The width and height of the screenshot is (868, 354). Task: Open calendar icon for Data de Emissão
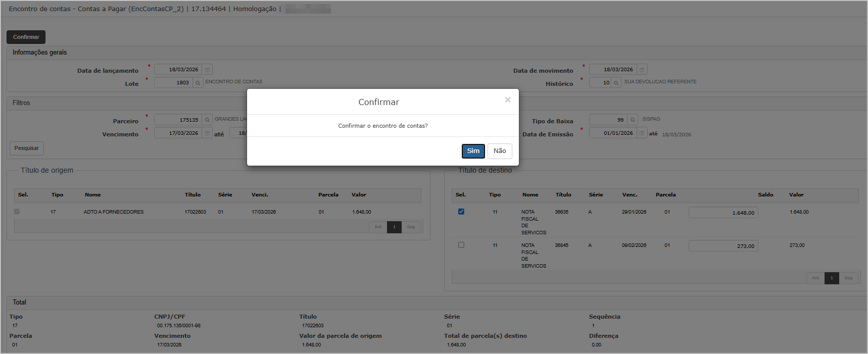(x=642, y=133)
